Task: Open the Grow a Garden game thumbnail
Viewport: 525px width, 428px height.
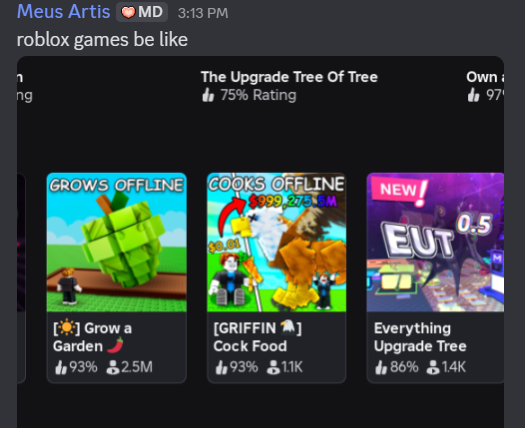Action: [x=117, y=242]
